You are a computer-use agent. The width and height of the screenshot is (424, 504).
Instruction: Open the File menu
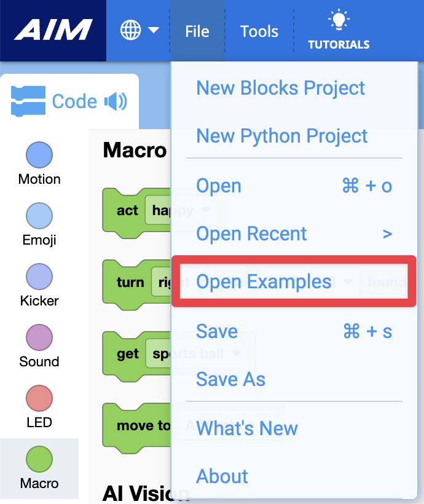[x=197, y=31]
